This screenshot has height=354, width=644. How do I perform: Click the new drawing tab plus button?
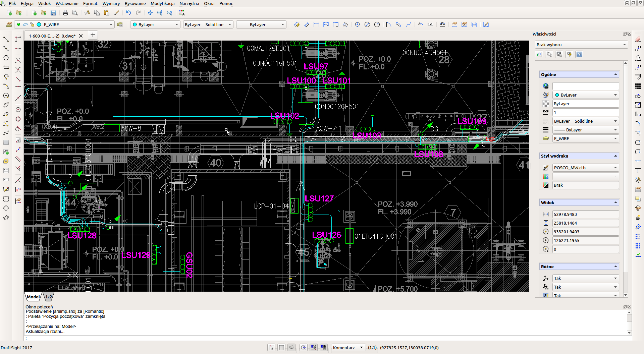click(93, 35)
